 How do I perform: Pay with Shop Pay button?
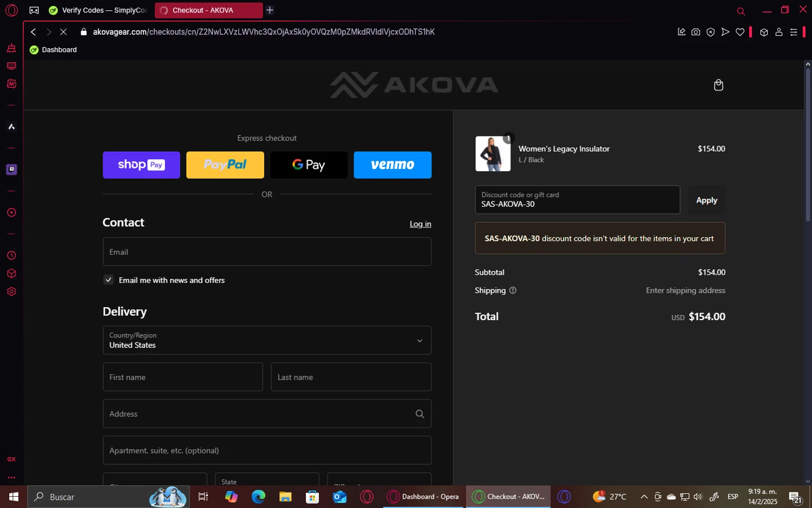pyautogui.click(x=141, y=165)
